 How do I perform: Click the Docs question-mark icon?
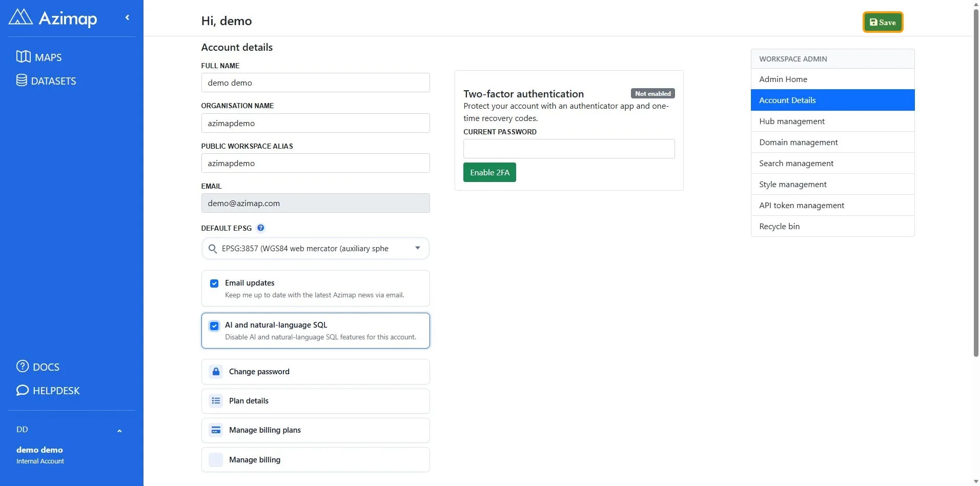[x=23, y=366]
